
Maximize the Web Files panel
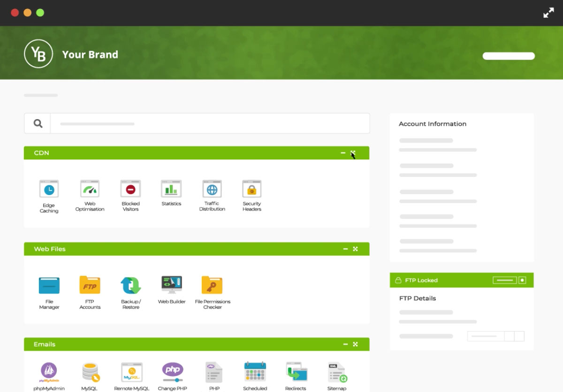point(355,249)
